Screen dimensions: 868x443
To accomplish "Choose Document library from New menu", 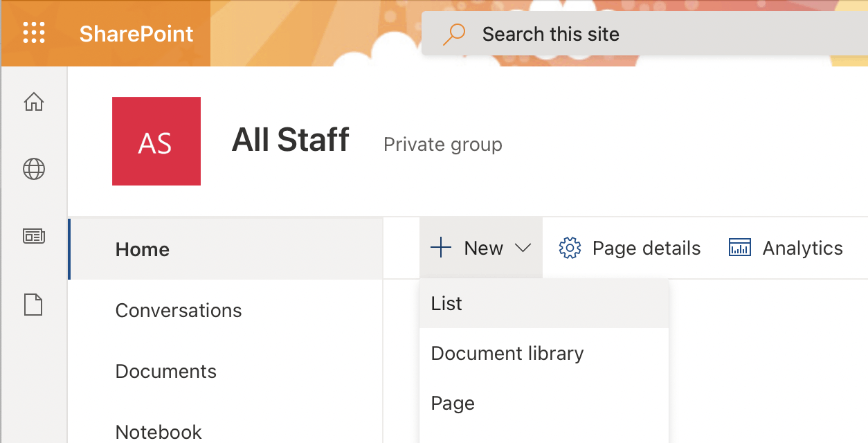I will [x=507, y=354].
